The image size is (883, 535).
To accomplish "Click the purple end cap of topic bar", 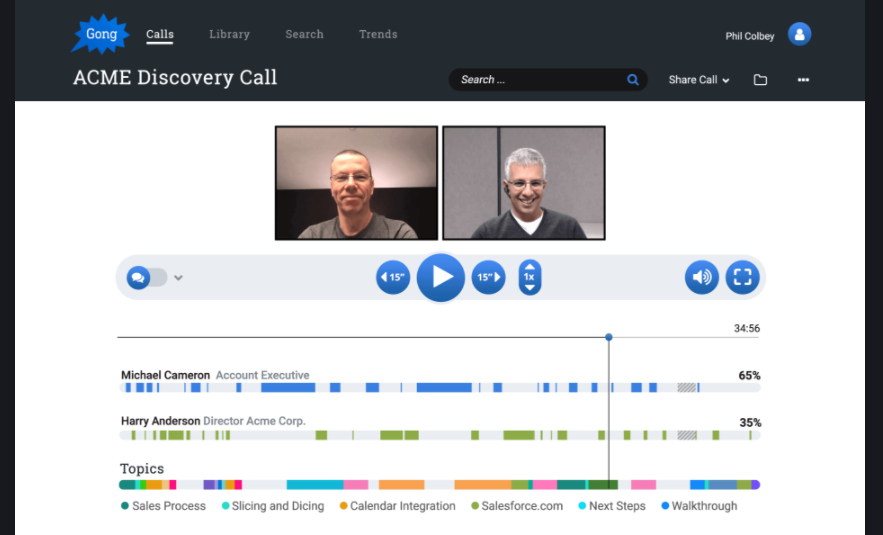I will pos(756,484).
